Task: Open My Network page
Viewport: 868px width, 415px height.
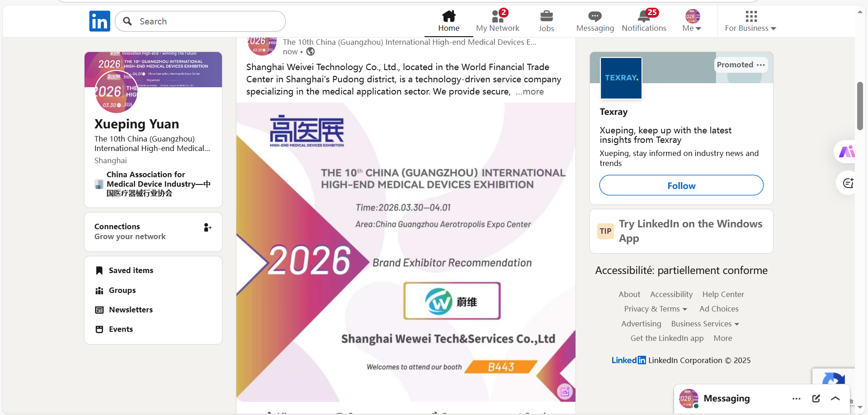Action: [x=497, y=21]
